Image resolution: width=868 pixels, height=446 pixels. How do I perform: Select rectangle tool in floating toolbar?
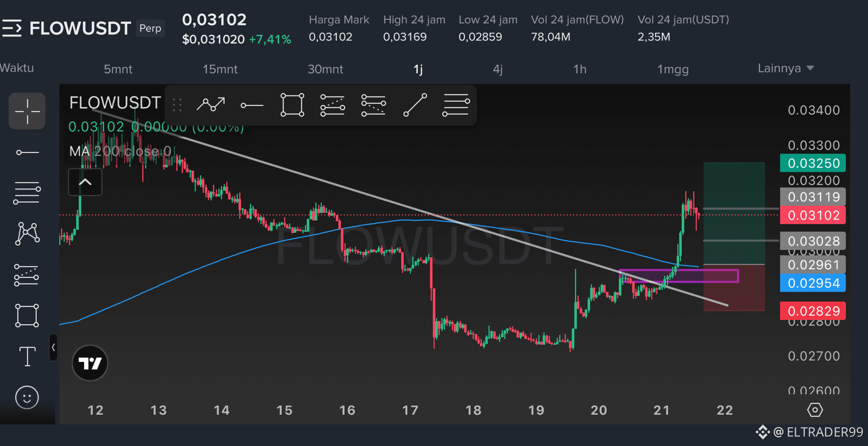(292, 105)
